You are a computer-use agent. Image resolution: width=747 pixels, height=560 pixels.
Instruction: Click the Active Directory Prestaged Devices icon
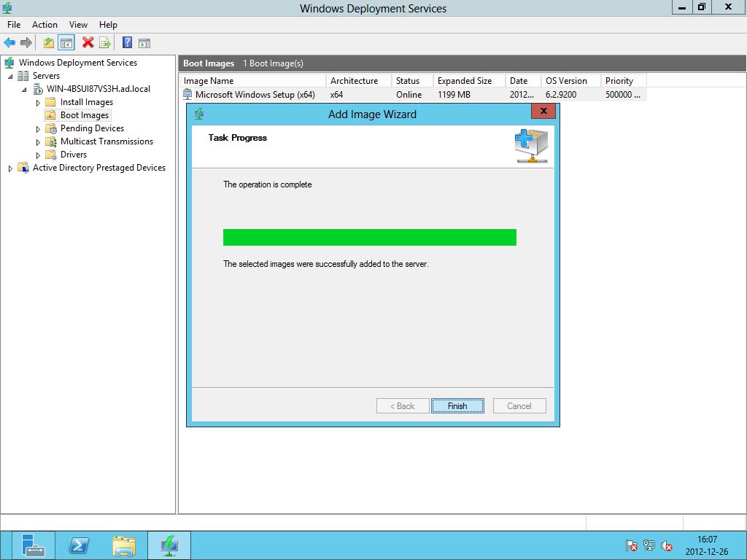pyautogui.click(x=23, y=168)
